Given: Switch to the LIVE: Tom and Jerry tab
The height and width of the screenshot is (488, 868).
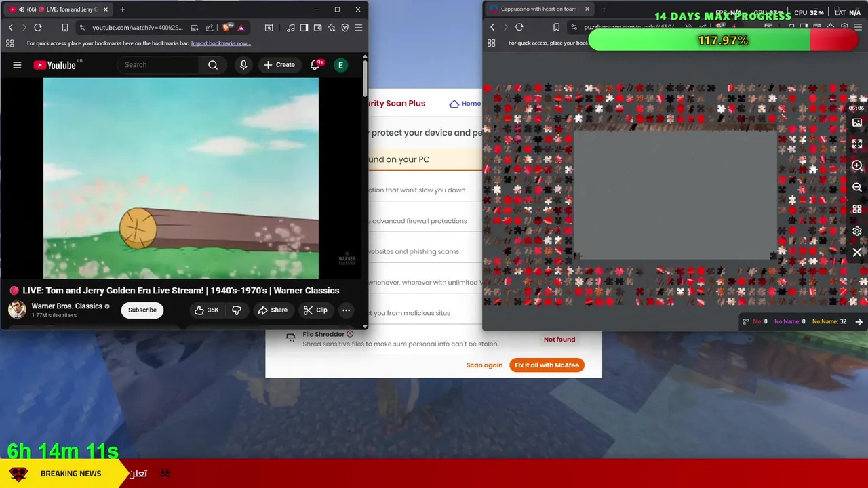Looking at the screenshot, I should click(x=57, y=9).
